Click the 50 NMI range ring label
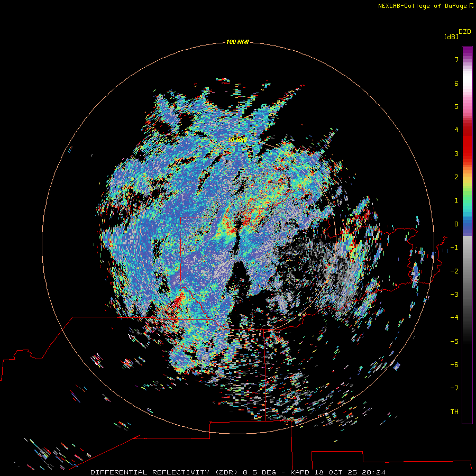 (x=237, y=140)
